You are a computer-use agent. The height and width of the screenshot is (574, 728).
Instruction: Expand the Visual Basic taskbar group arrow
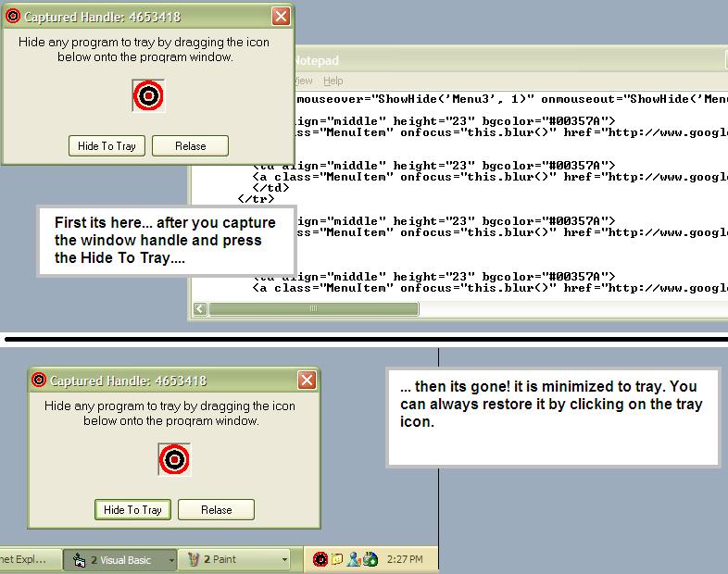pos(171,560)
